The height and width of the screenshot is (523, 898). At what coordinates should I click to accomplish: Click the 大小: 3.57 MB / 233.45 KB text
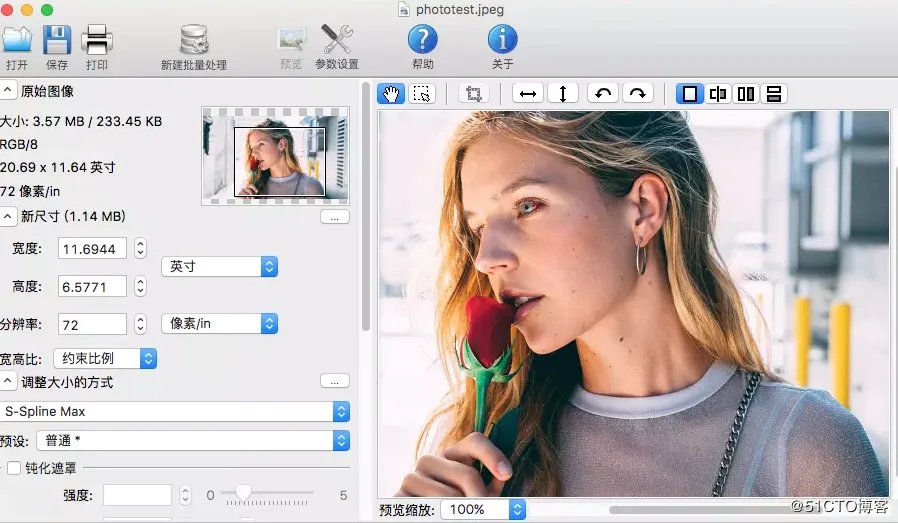point(81,121)
